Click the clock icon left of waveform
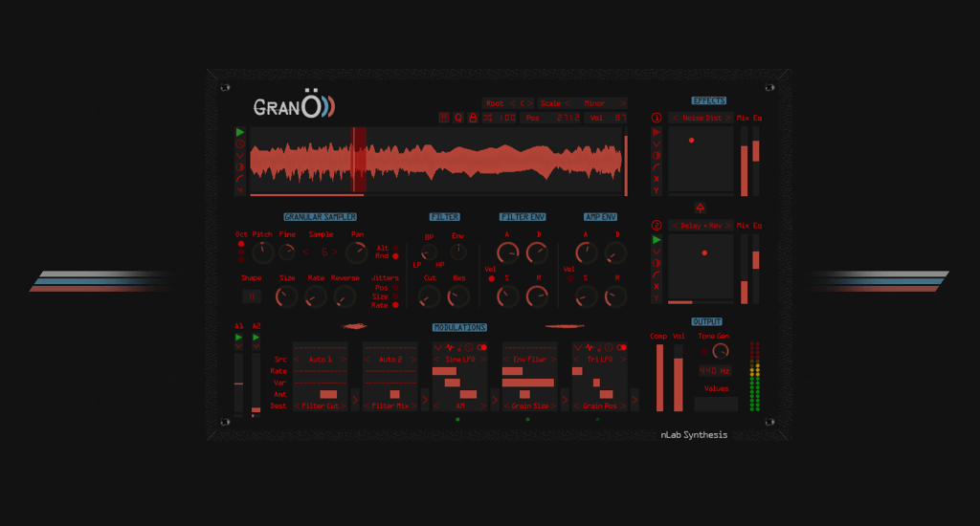Viewport: 980px width, 526px height. tap(240, 143)
